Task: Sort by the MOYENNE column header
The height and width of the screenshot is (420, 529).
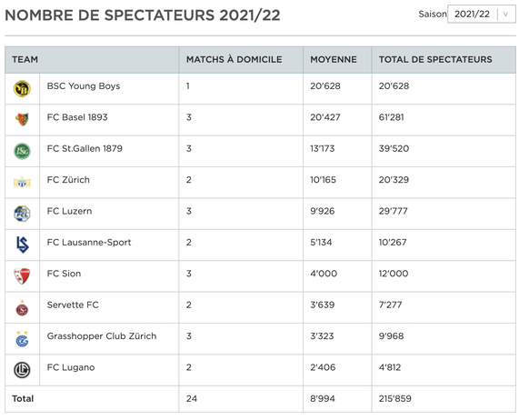Action: click(x=334, y=60)
